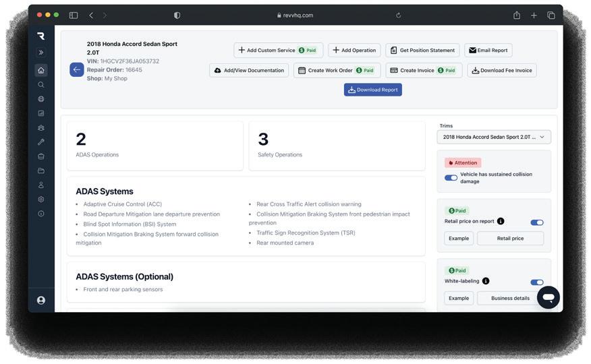Click the ADAS Systems (Optional) heading
The width and height of the screenshot is (591, 364).
pos(124,276)
